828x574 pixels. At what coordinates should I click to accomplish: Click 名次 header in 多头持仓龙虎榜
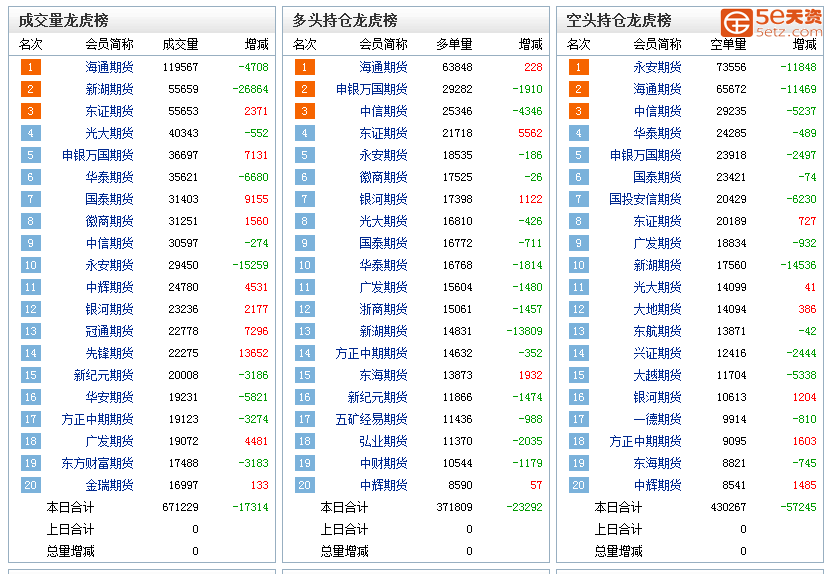point(305,44)
